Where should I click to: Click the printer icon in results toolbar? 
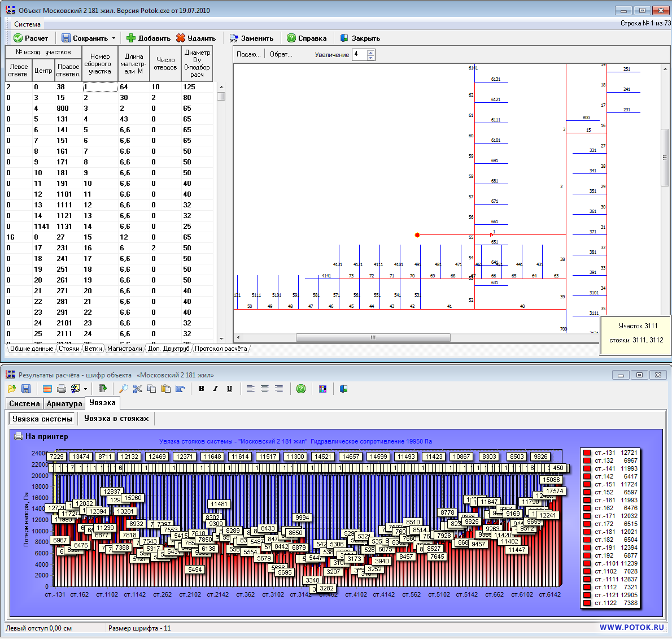point(62,389)
